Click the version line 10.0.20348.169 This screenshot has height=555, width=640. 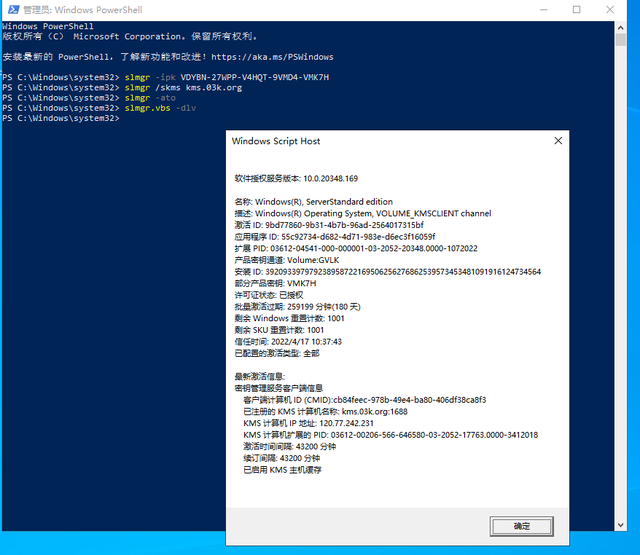[296, 178]
